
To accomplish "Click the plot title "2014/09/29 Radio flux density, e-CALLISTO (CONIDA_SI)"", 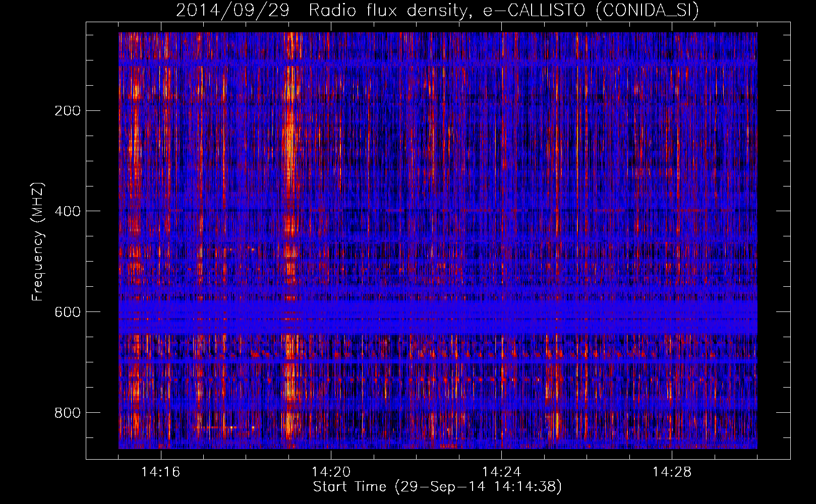I will coord(437,10).
